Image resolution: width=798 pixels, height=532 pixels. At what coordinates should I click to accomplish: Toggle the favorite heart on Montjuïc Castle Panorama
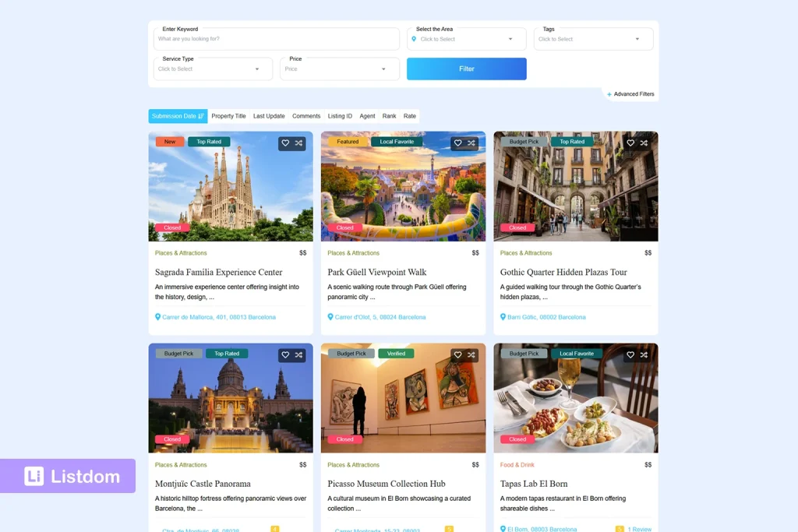tap(284, 355)
